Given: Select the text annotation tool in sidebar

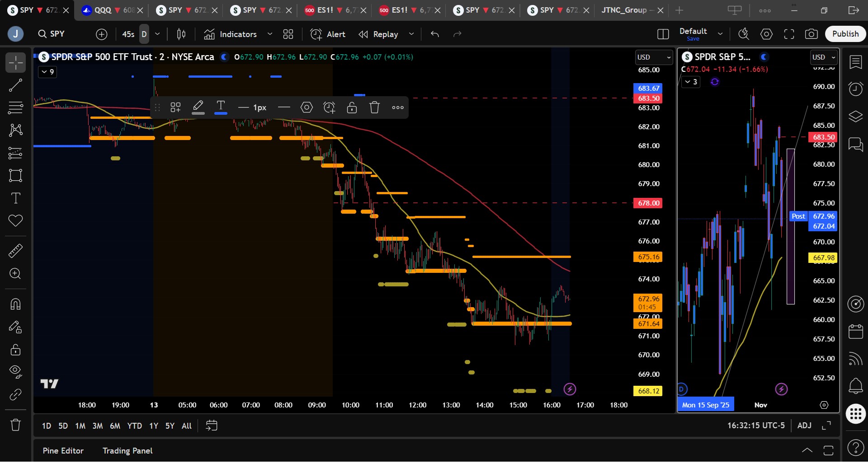Looking at the screenshot, I should tap(15, 198).
